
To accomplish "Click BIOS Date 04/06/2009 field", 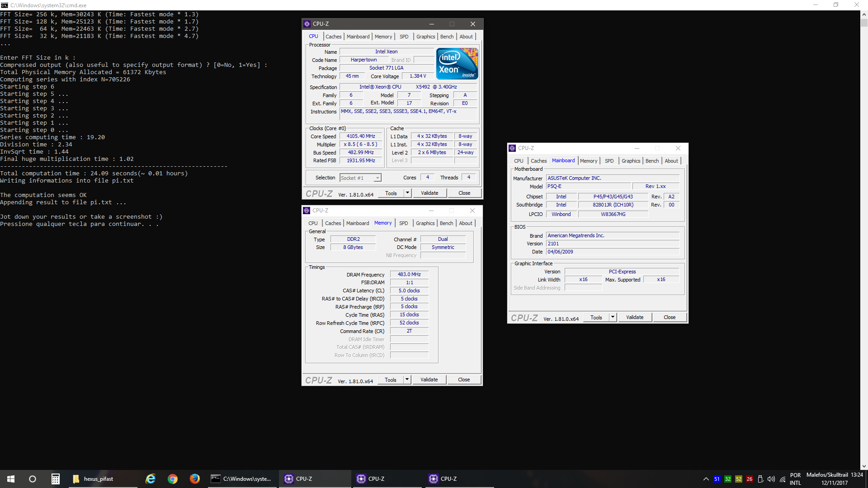I will click(613, 252).
